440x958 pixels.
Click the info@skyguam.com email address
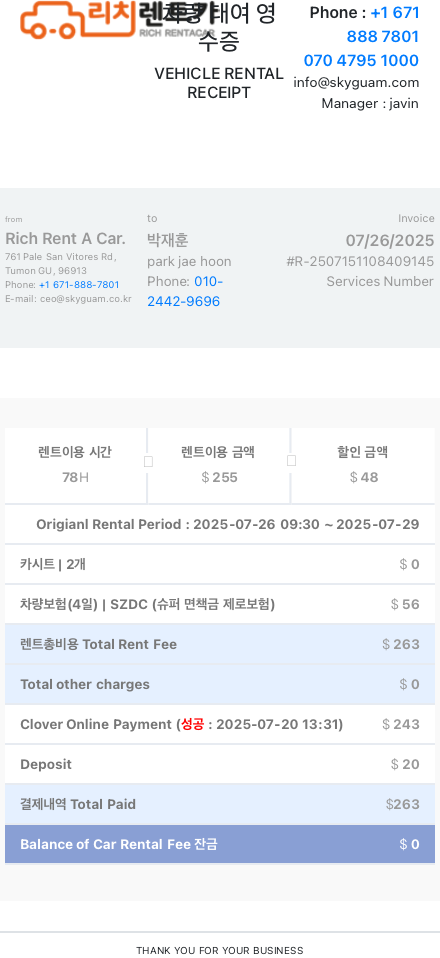point(356,82)
